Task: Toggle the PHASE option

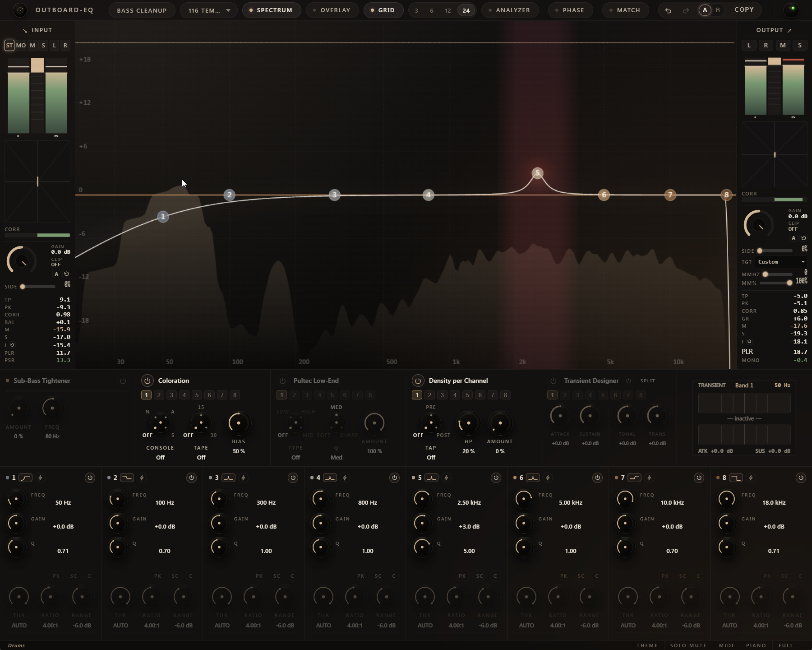Action: 570,10
